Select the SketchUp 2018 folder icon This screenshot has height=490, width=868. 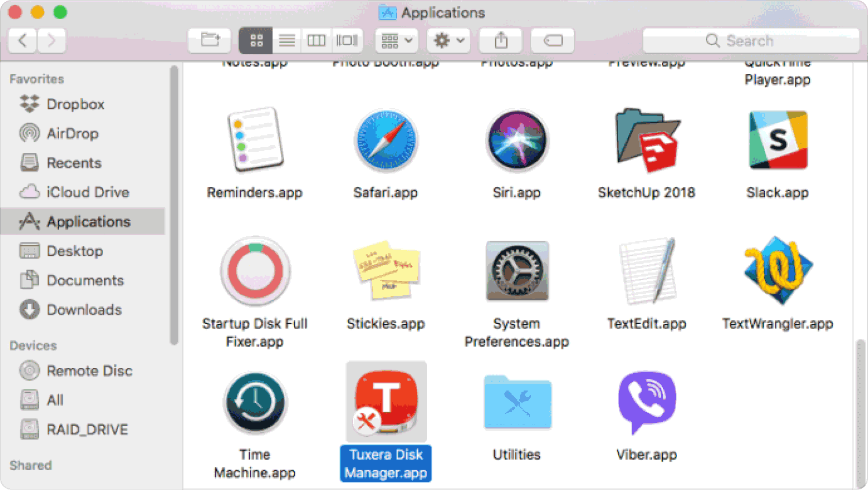tap(647, 141)
